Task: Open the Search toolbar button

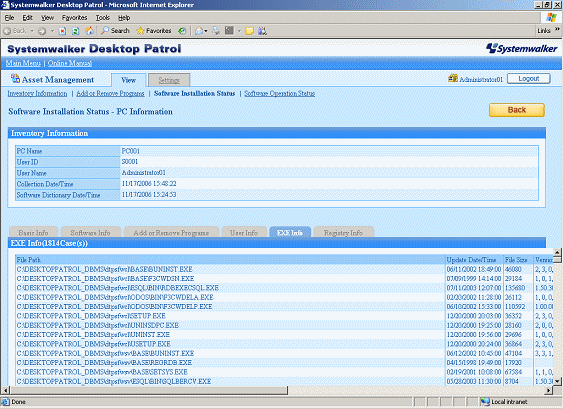Action: tap(115, 31)
